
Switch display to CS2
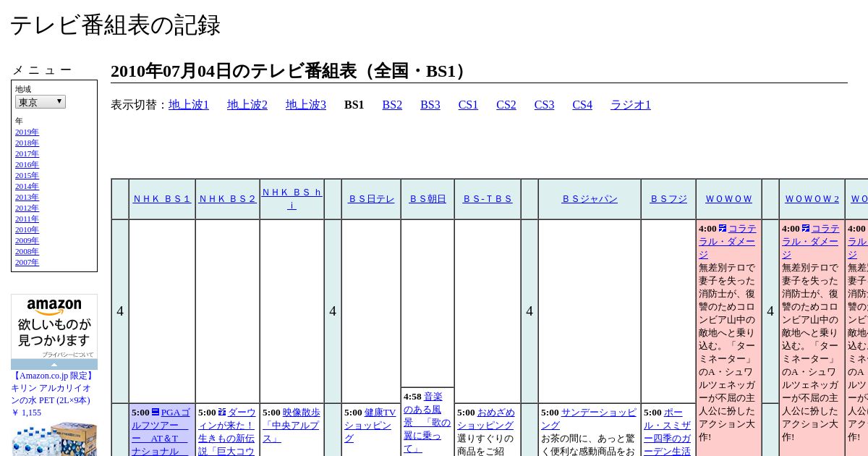[506, 105]
